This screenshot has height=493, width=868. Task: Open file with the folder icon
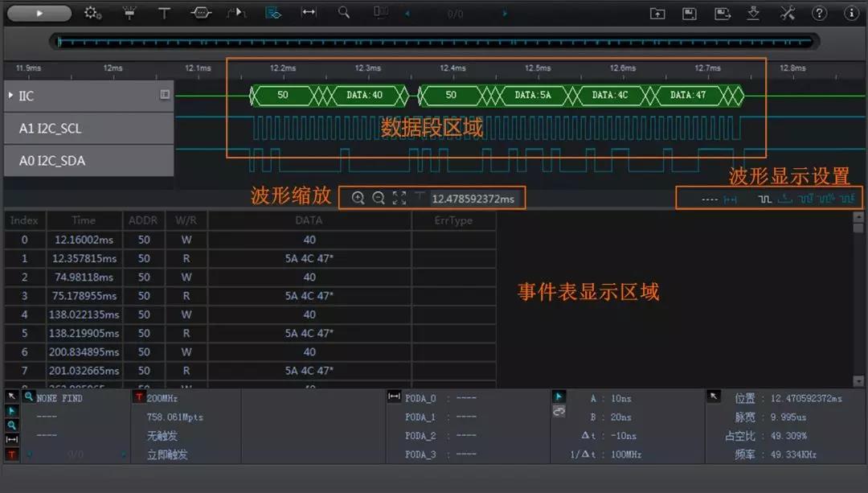pyautogui.click(x=657, y=14)
